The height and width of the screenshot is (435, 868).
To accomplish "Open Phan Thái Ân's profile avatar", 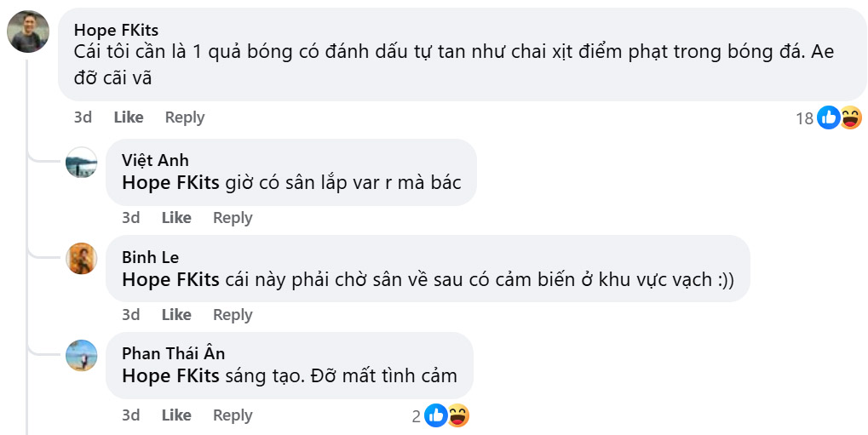I will 82,355.
